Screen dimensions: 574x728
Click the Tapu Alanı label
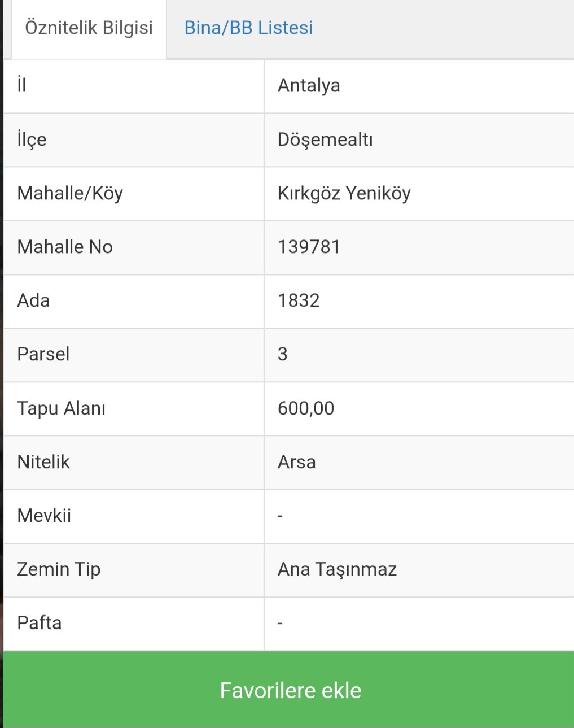[61, 408]
